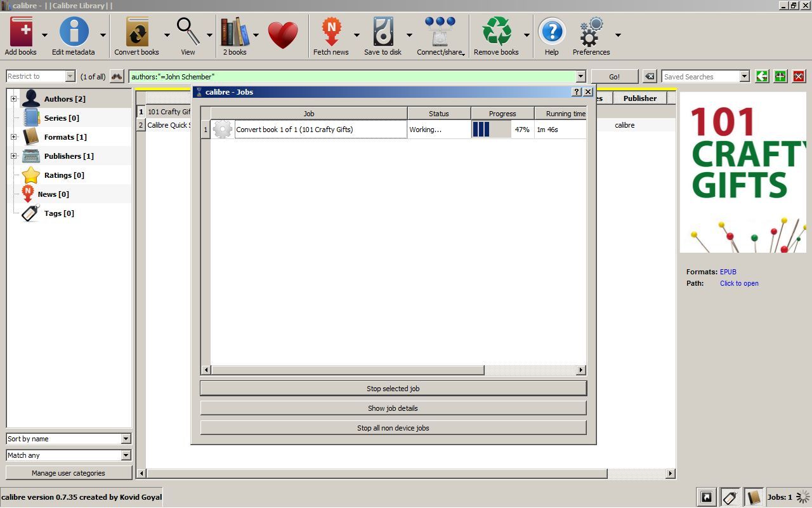Image resolution: width=812 pixels, height=508 pixels.
Task: Toggle cover browser icon in status bar
Action: coord(706,497)
